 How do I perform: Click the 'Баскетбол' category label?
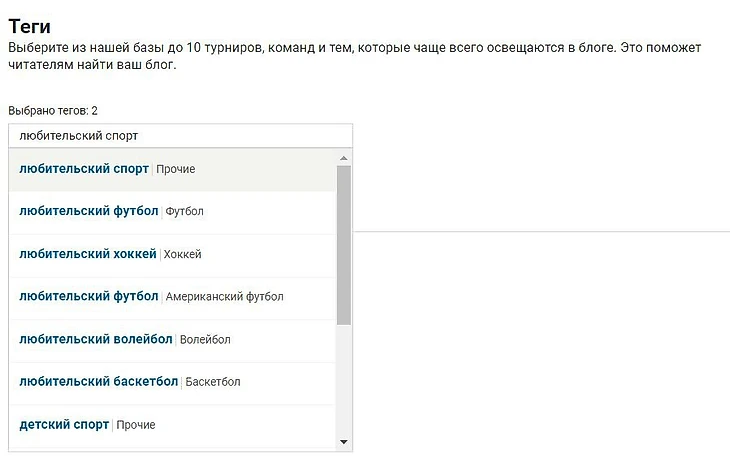click(x=213, y=382)
